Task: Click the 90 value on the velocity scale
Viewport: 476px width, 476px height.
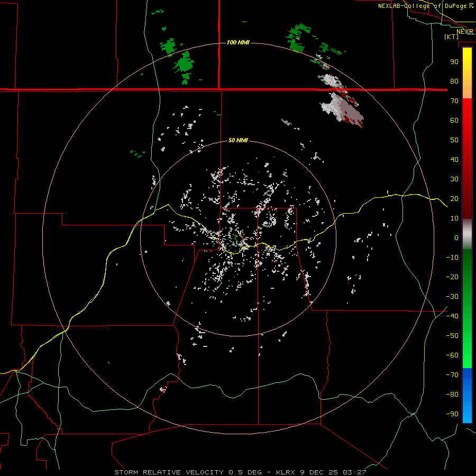Action: point(454,62)
